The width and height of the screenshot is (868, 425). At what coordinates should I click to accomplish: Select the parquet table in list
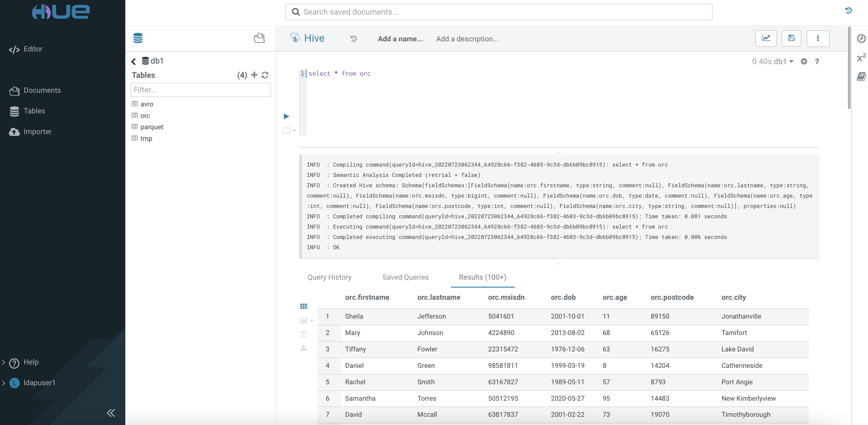[152, 127]
